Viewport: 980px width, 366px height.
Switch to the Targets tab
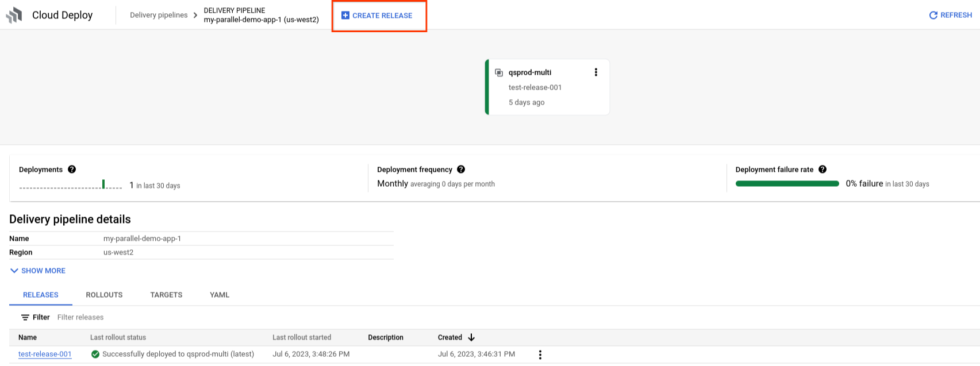click(x=166, y=295)
